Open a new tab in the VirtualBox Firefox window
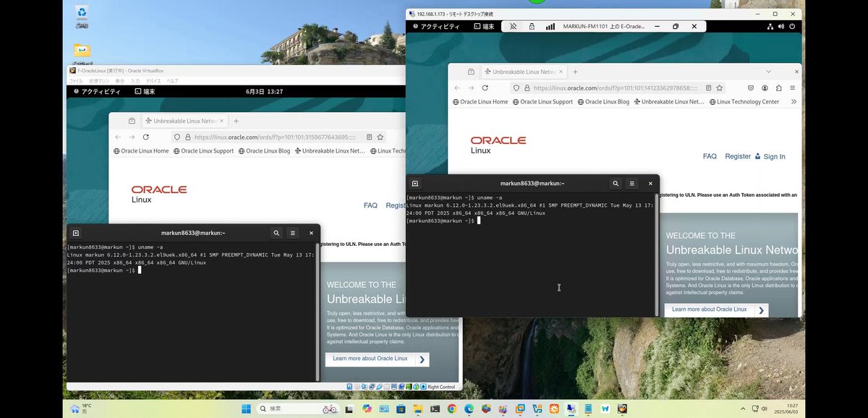The height and width of the screenshot is (418, 868). tap(236, 121)
